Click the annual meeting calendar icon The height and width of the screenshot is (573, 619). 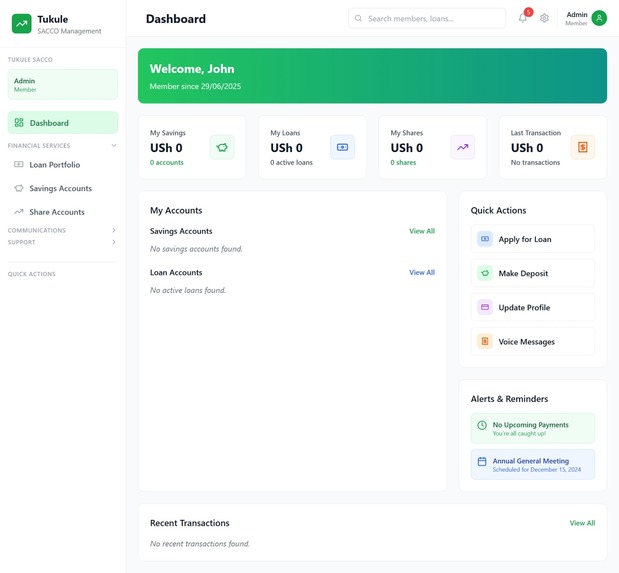coord(482,461)
